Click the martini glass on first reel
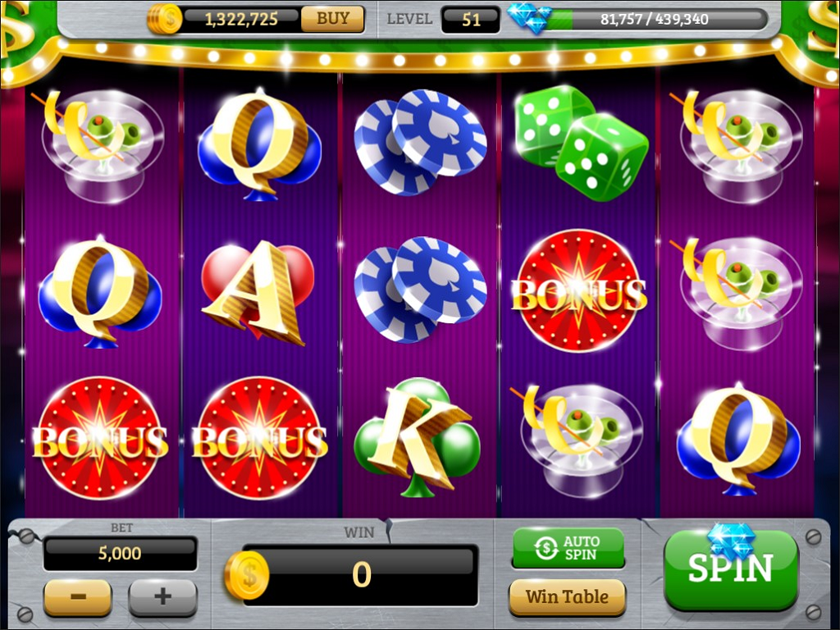The width and height of the screenshot is (840, 630). pyautogui.click(x=100, y=144)
